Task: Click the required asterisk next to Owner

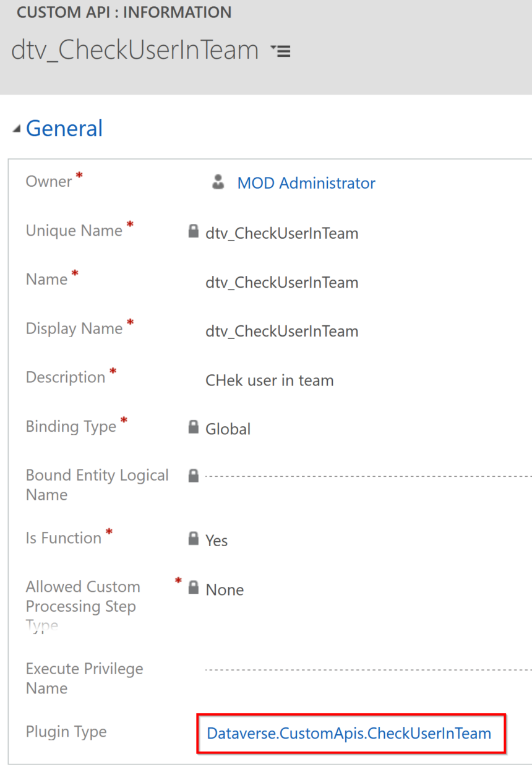Action: point(78,175)
